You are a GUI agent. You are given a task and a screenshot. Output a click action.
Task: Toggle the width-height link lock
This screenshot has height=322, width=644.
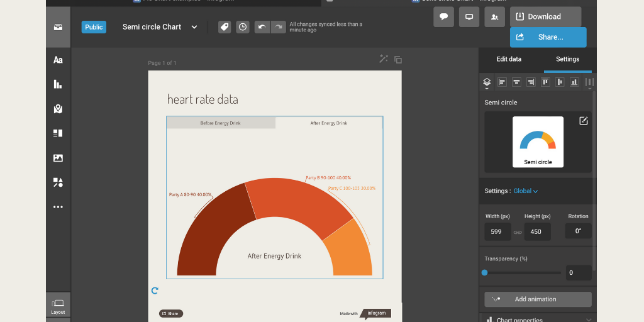pos(518,233)
